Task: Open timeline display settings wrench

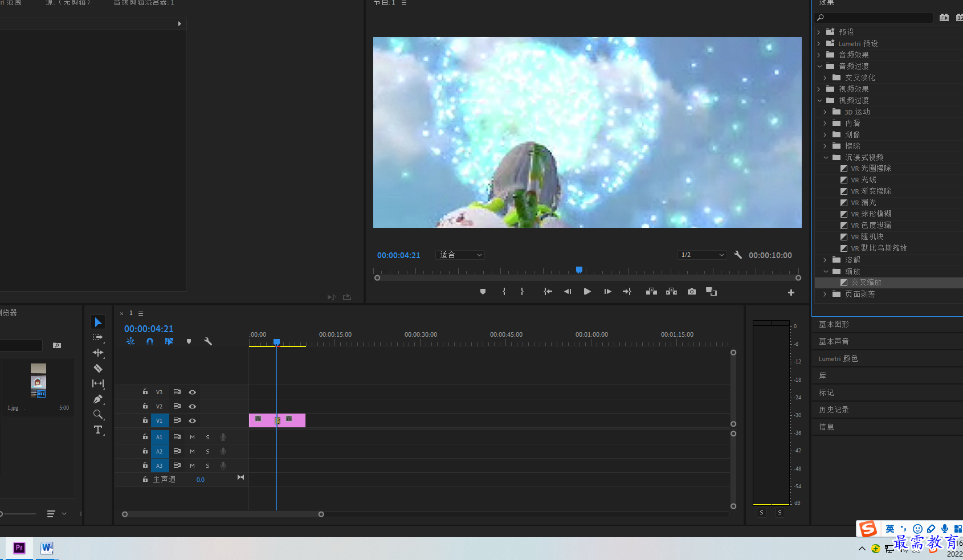Action: 208,341
